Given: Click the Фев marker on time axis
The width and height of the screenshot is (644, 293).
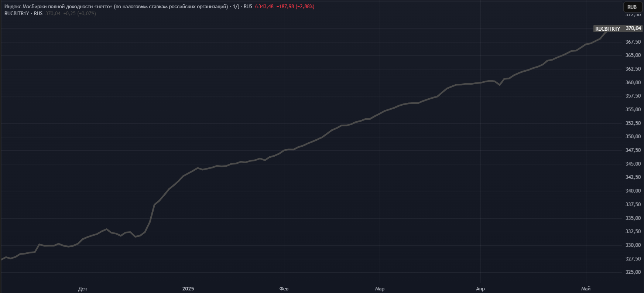Looking at the screenshot, I should [284, 289].
